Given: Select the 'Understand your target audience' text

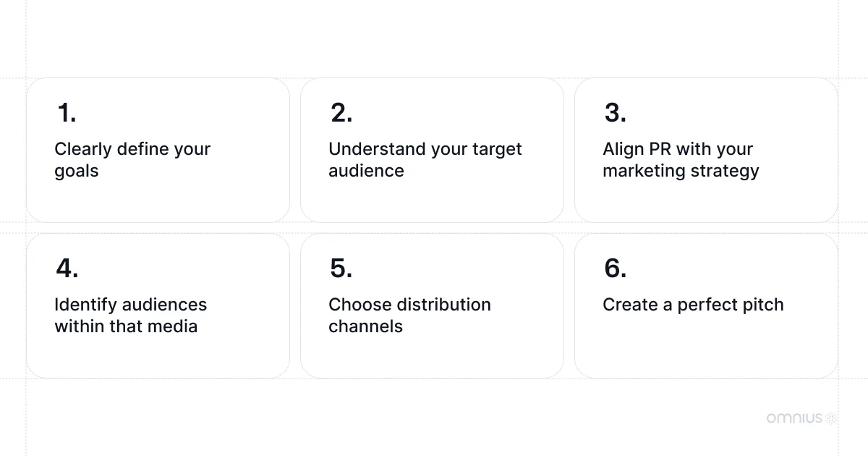Looking at the screenshot, I should coord(425,160).
